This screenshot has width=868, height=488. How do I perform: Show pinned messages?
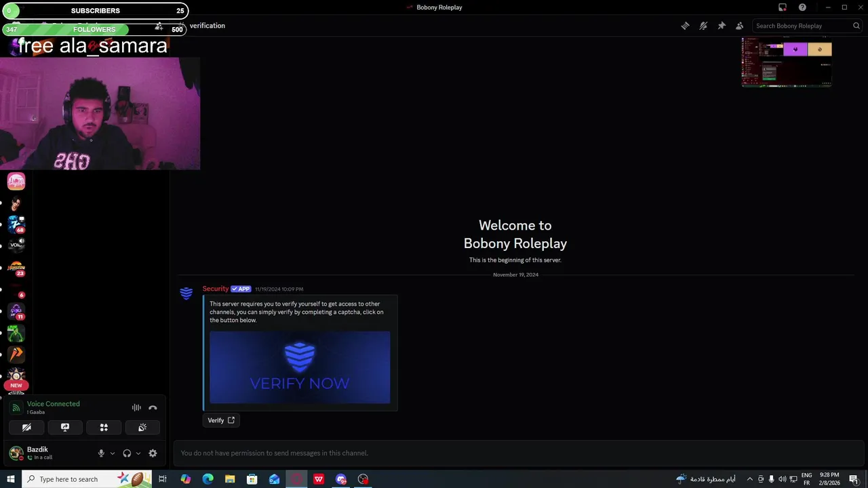(x=722, y=26)
